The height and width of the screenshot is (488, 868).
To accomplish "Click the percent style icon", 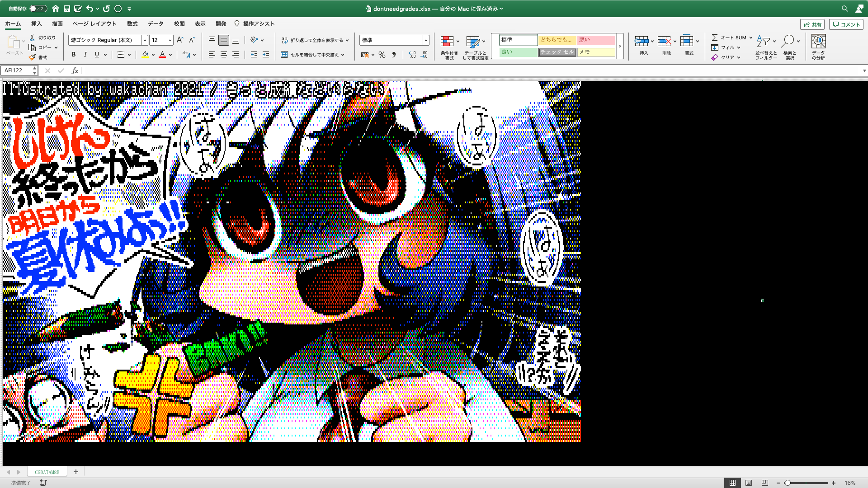I will tap(382, 55).
